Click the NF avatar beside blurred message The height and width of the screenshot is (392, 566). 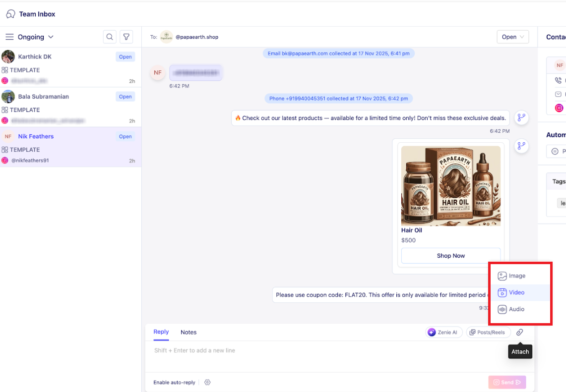pos(158,72)
